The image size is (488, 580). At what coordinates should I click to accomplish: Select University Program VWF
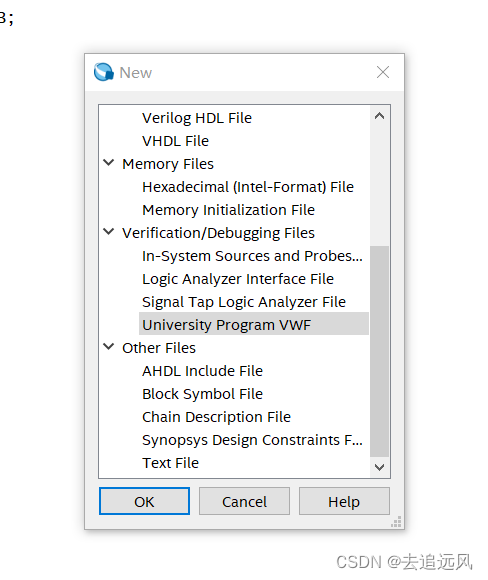(254, 324)
